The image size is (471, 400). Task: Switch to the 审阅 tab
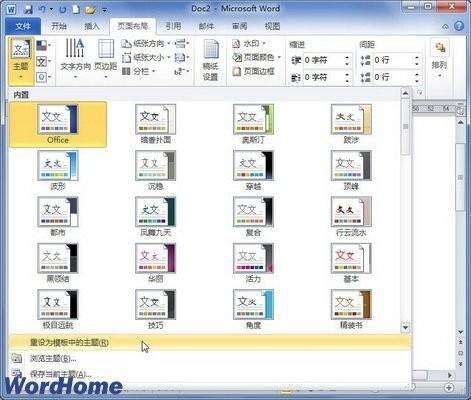click(239, 26)
